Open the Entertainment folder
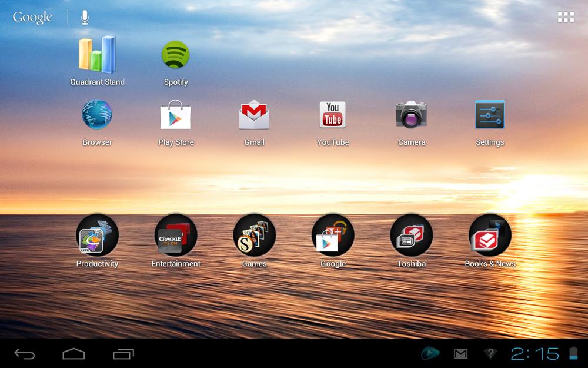The height and width of the screenshot is (368, 588). 175,236
